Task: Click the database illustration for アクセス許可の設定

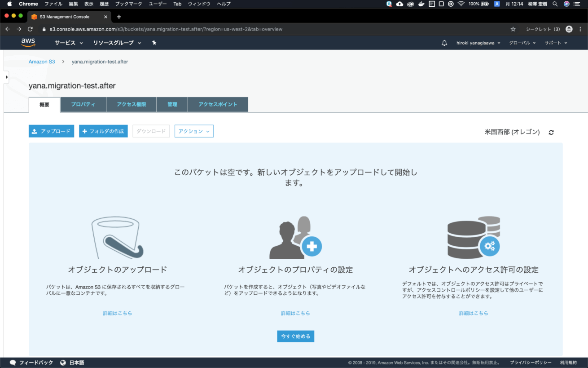Action: tap(474, 238)
